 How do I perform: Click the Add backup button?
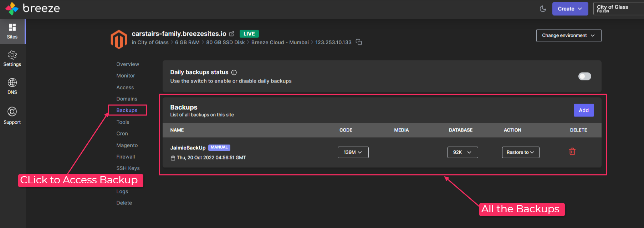[x=583, y=110]
